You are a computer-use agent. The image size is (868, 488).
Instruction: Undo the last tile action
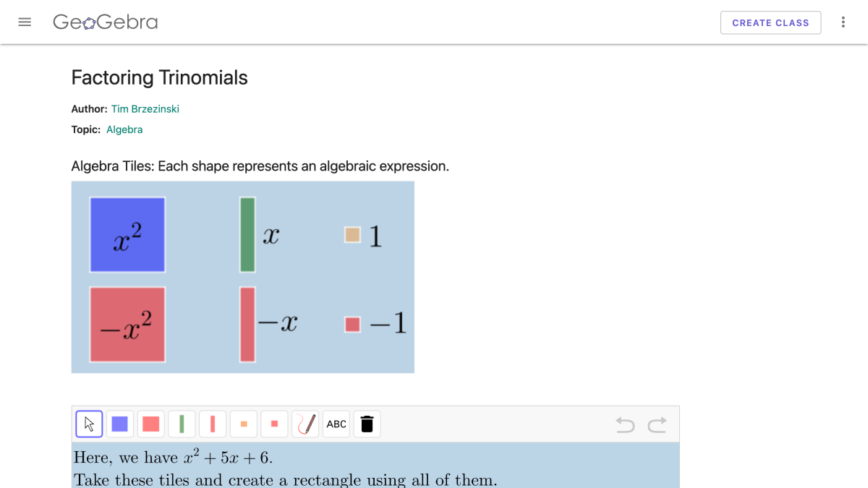[624, 426]
